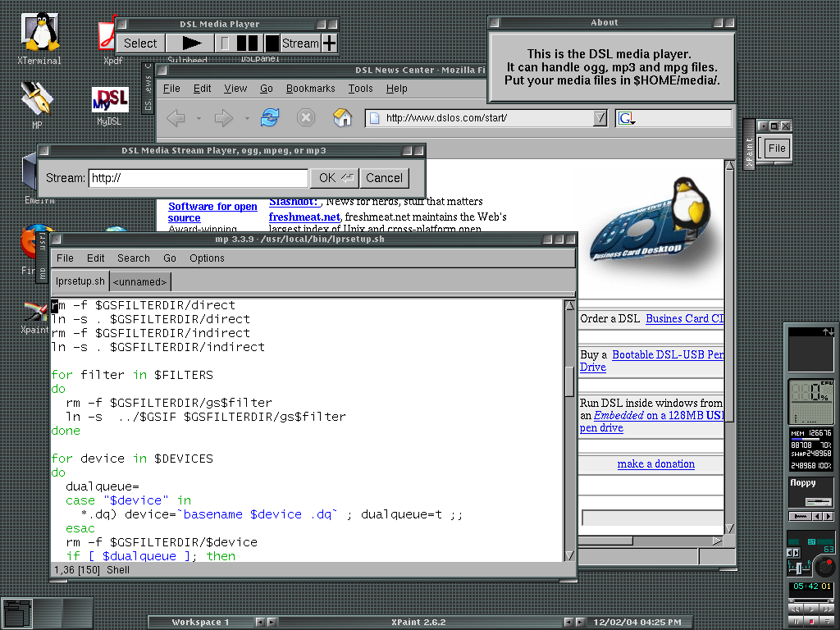Click Firefox Back arrow button
The width and height of the screenshot is (840, 630).
pyautogui.click(x=176, y=118)
